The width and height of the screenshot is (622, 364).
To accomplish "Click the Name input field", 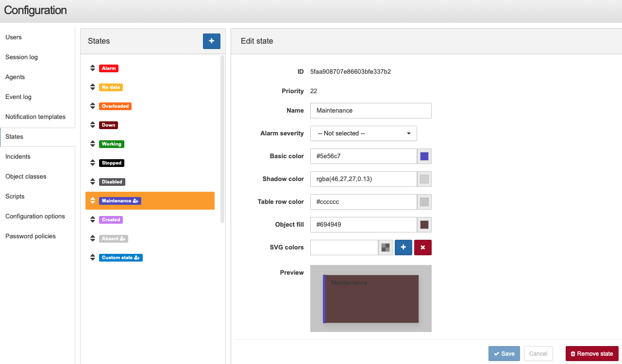I will click(x=371, y=111).
